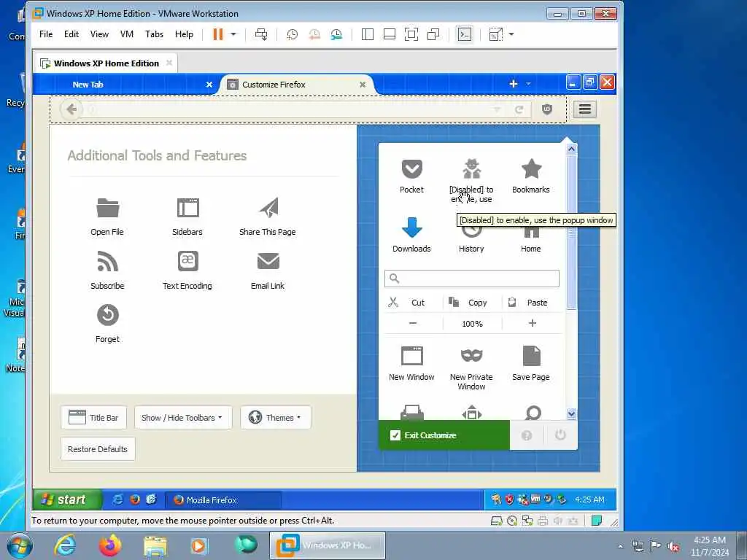Screen dimensions: 747x560
Task: Open the Show / Hide Toolbars dropdown
Action: point(183,418)
